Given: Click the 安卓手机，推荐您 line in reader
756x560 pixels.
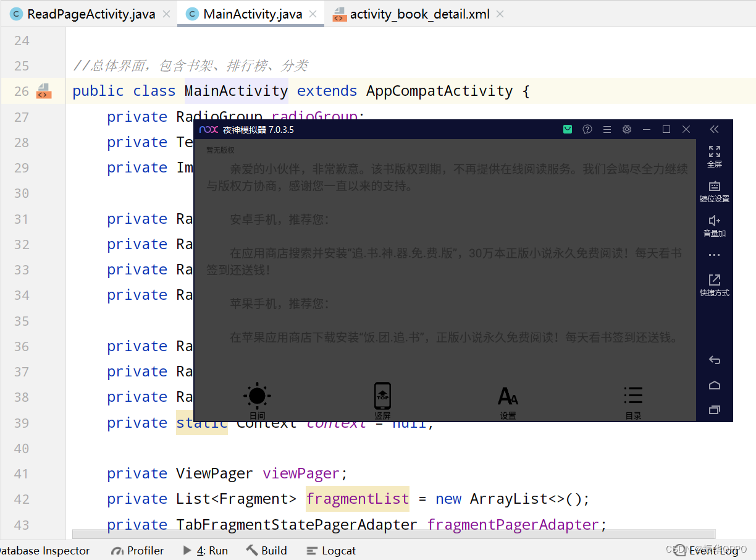Looking at the screenshot, I should tap(280, 219).
